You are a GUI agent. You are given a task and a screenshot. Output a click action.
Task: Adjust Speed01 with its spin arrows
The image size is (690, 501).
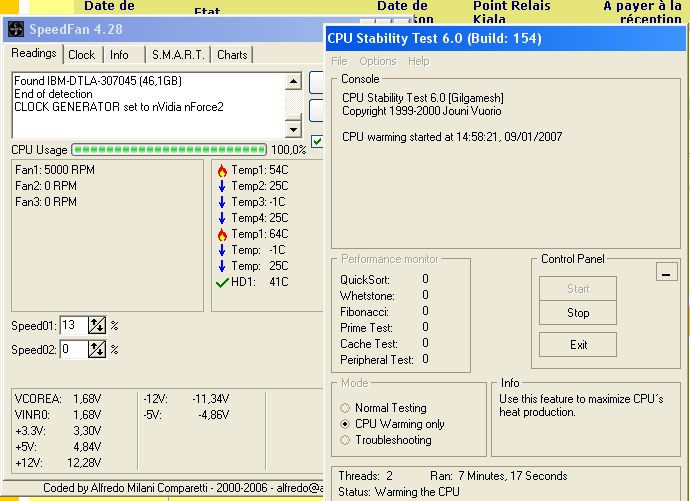tap(97, 325)
